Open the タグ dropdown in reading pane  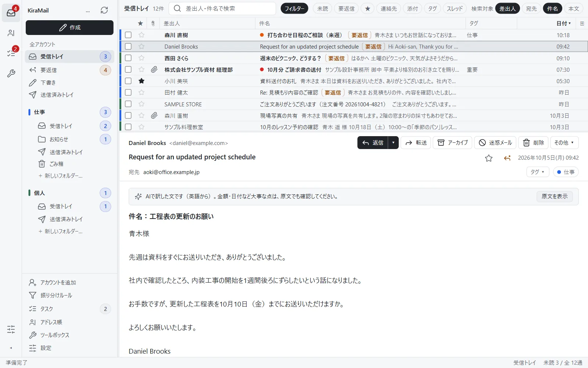[x=538, y=172]
